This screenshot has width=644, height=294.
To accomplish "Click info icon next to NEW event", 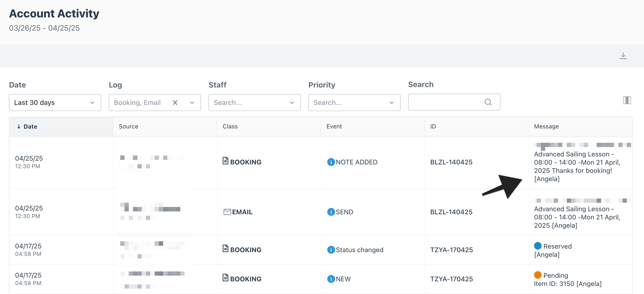I will click(331, 279).
